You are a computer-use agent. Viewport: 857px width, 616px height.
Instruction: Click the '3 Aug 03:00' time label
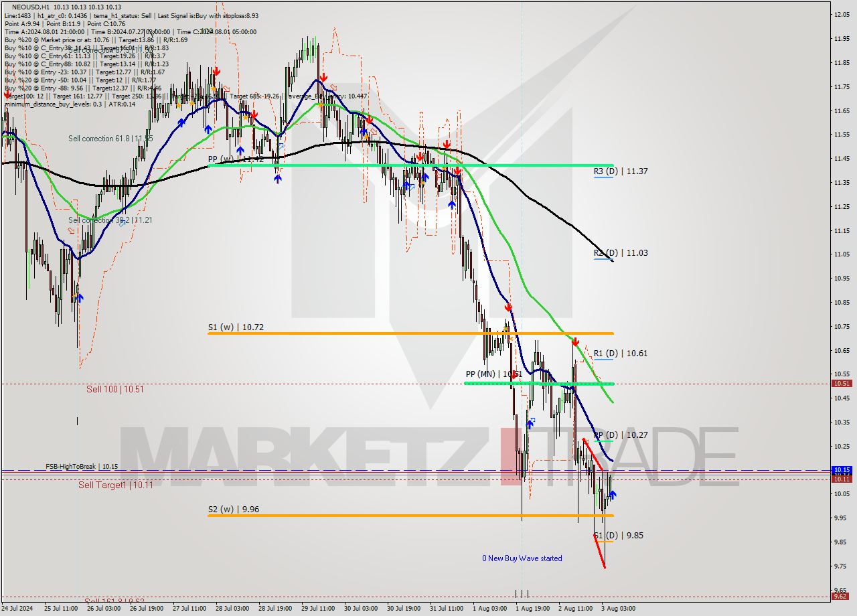pyautogui.click(x=618, y=609)
